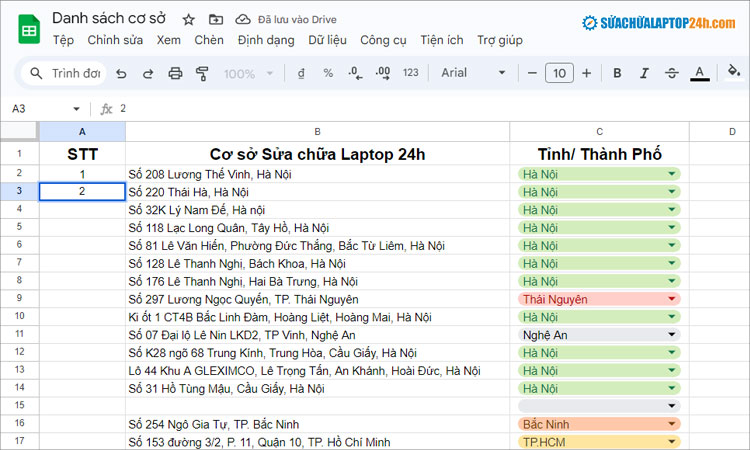Click the move to folder icon
This screenshot has height=450, width=750.
216,19
